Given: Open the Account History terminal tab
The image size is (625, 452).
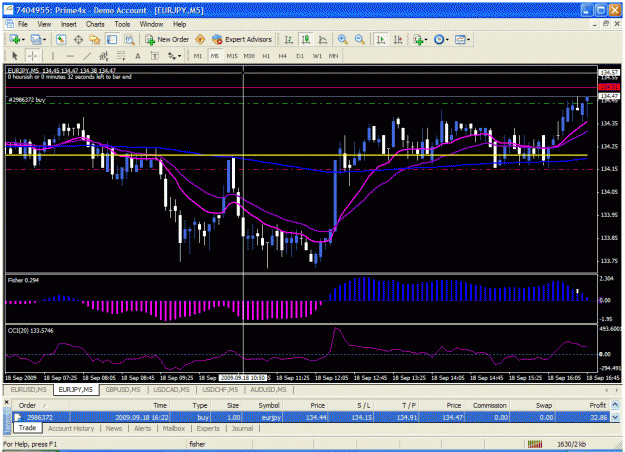Looking at the screenshot, I should click(x=71, y=428).
